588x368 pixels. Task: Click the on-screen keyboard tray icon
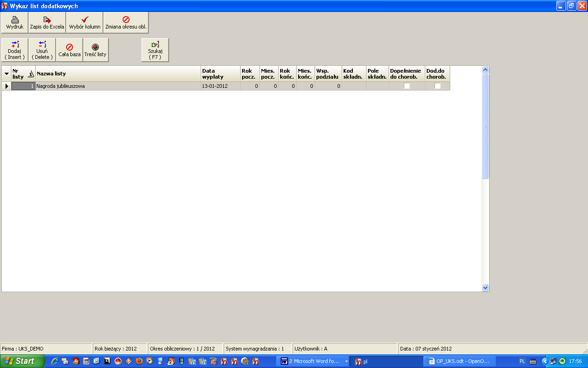533,362
